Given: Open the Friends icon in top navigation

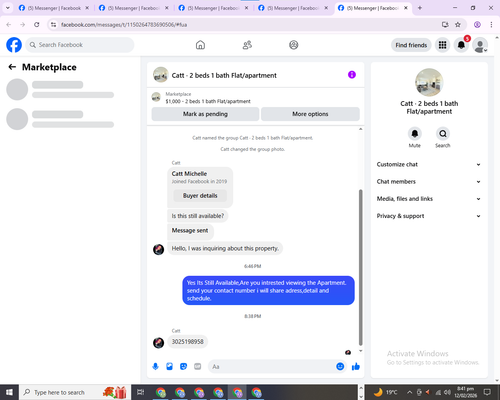Looking at the screenshot, I should click(x=247, y=45).
